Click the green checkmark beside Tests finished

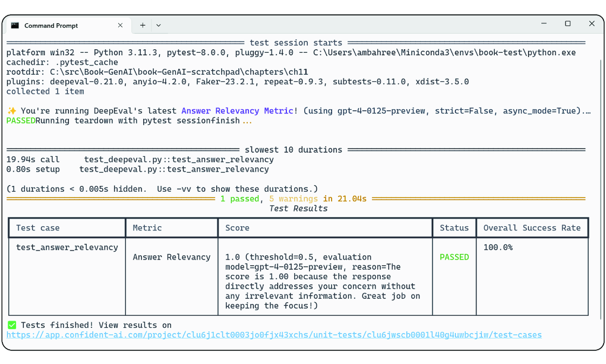click(12, 325)
